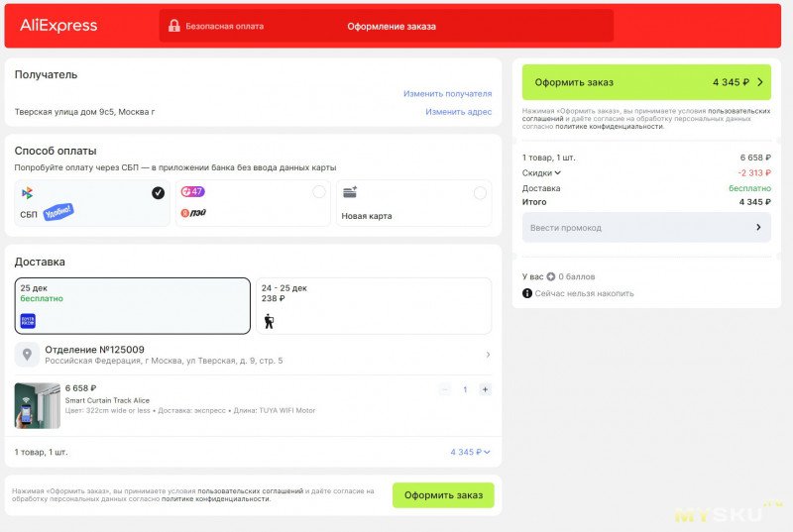Increase product quantity with plus button

click(485, 389)
